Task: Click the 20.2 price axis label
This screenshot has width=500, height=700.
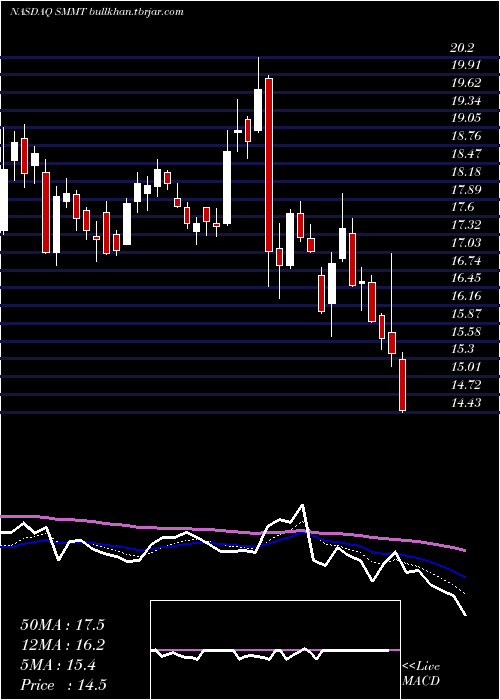Action: 462,48
